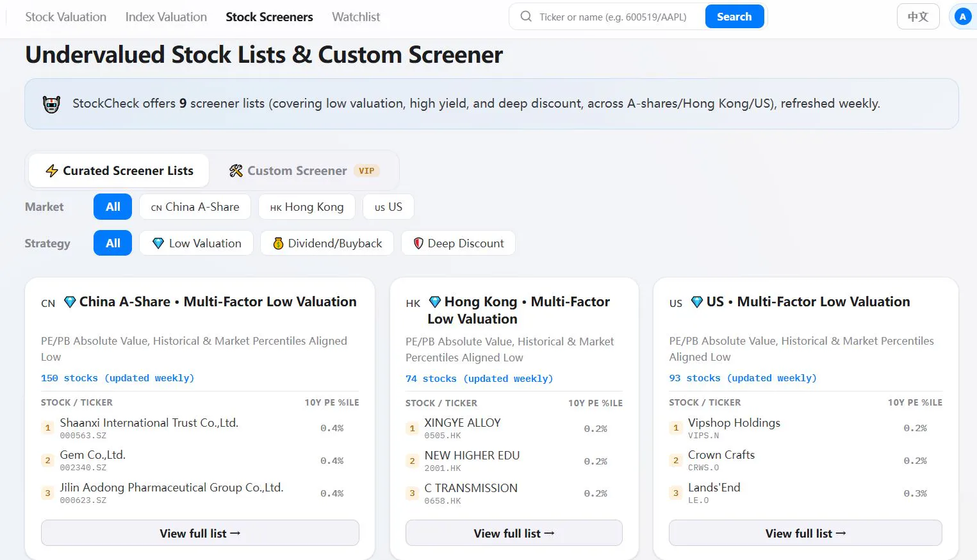977x560 pixels.
Task: Switch to Custom Screener tab
Action: coord(304,171)
